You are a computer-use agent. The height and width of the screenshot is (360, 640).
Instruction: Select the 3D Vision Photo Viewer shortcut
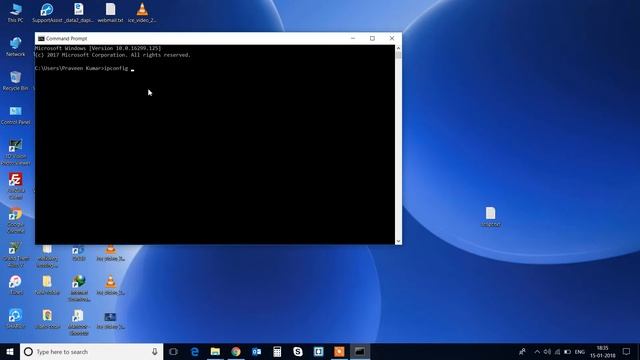(x=16, y=152)
